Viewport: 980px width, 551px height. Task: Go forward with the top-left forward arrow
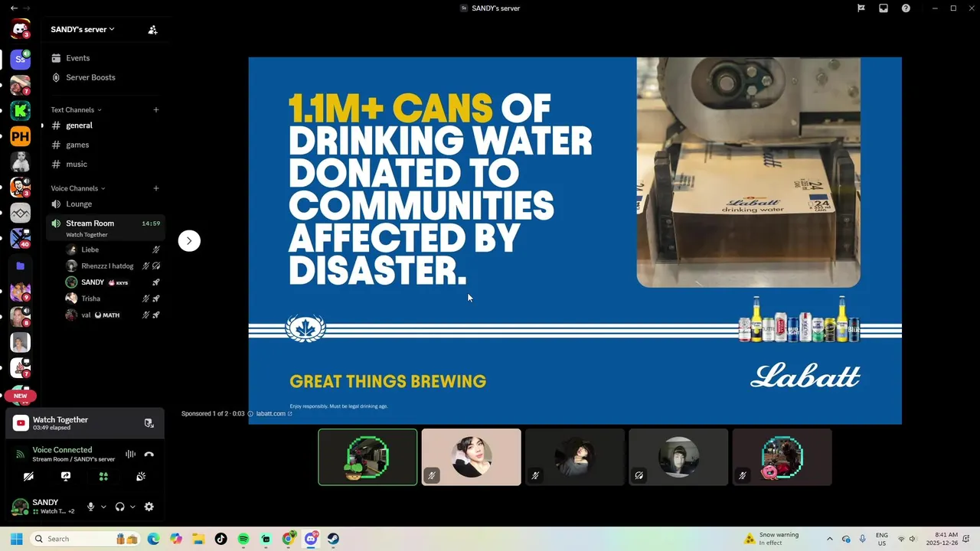[26, 8]
